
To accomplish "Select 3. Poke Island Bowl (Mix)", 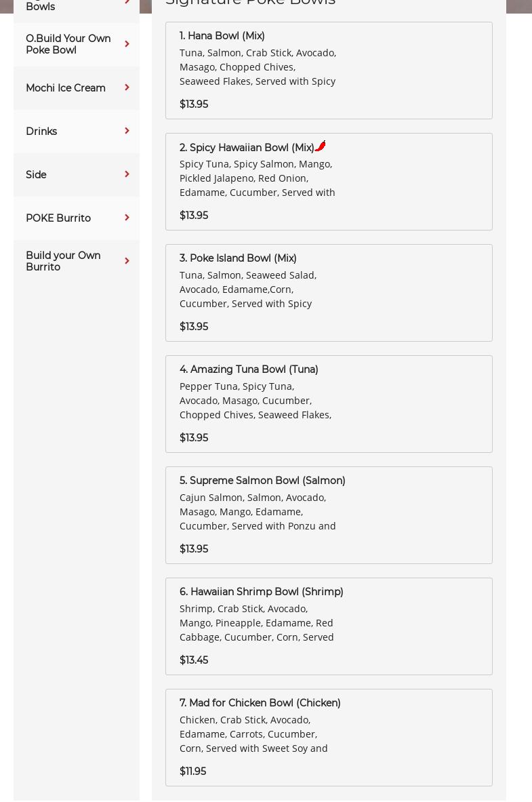I will pos(238,258).
